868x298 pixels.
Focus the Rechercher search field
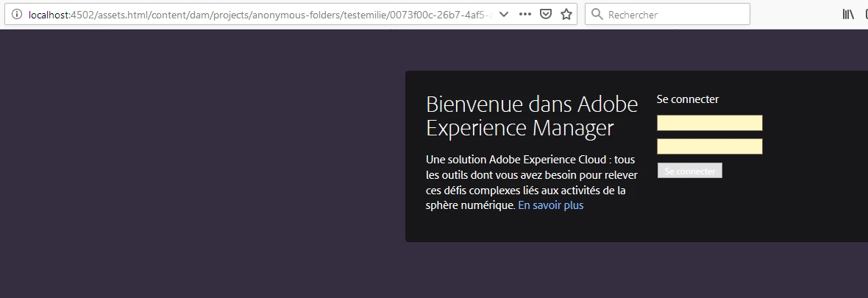pyautogui.click(x=668, y=15)
